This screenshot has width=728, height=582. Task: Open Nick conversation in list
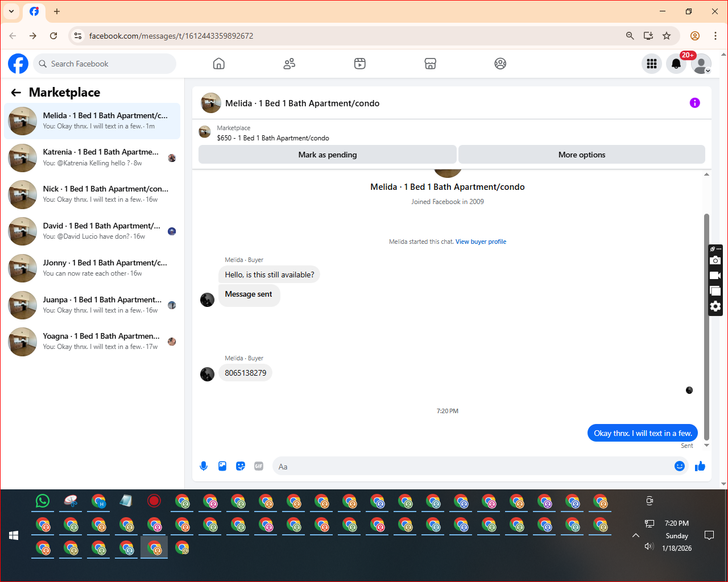[92, 194]
